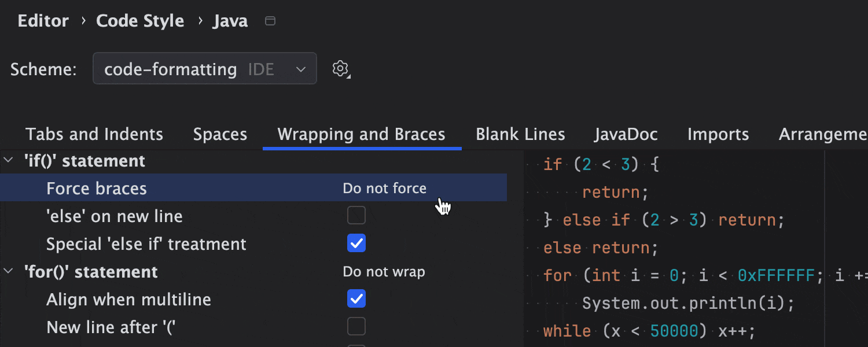Open the 'Do not force' braces dropdown

click(384, 188)
